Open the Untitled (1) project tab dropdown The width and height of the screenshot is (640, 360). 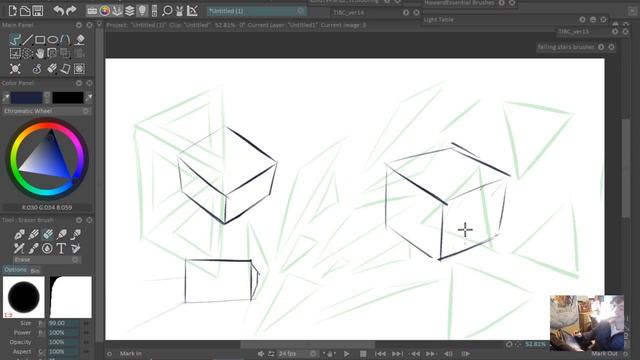301,11
